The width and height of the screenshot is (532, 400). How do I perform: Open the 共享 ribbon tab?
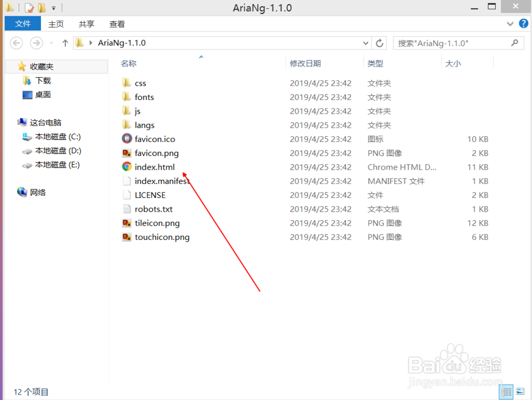87,24
